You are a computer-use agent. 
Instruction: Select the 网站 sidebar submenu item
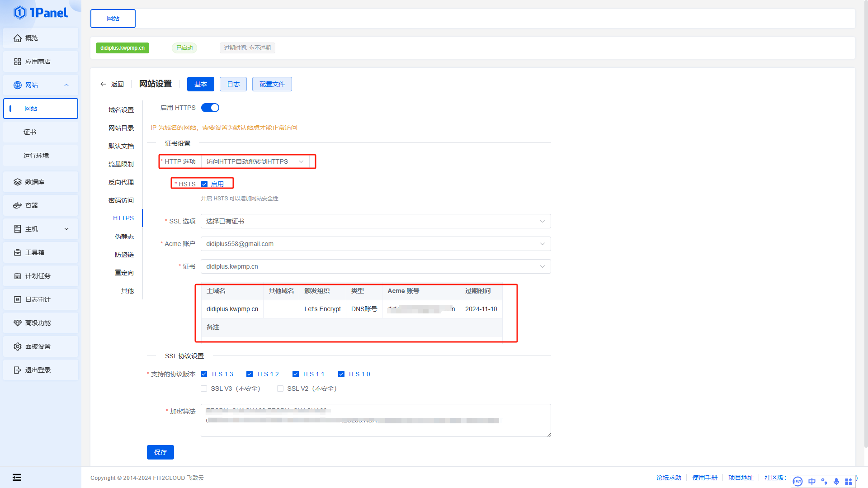41,109
